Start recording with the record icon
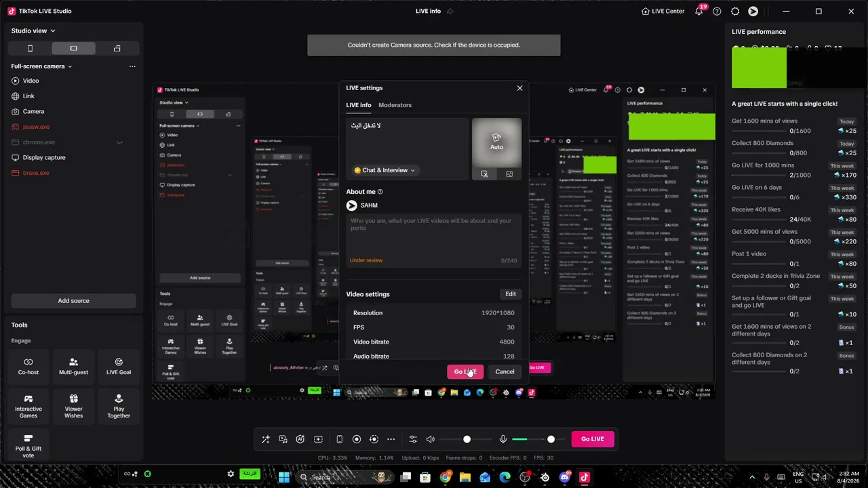The height and width of the screenshot is (488, 868). click(357, 439)
